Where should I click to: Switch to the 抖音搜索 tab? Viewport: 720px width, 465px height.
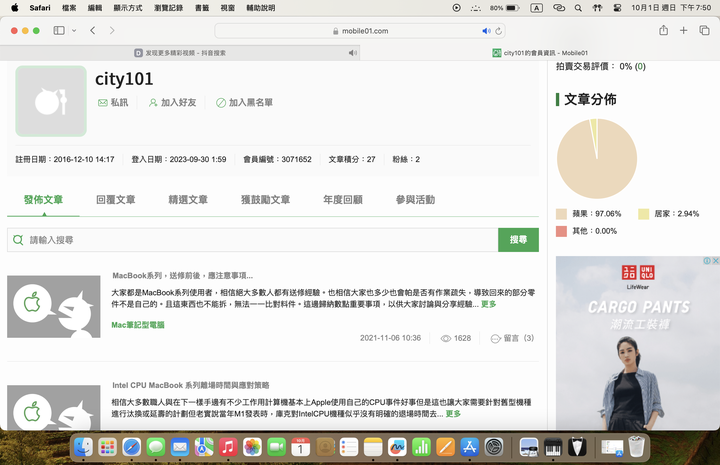click(x=180, y=53)
